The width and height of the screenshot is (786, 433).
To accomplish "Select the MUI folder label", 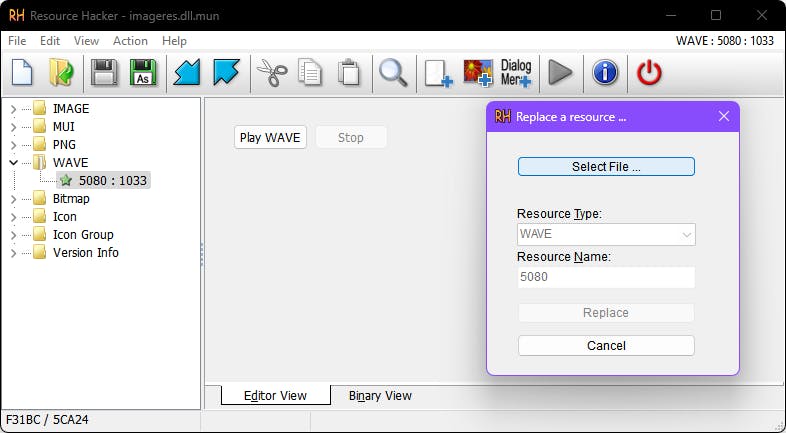I will pos(64,127).
